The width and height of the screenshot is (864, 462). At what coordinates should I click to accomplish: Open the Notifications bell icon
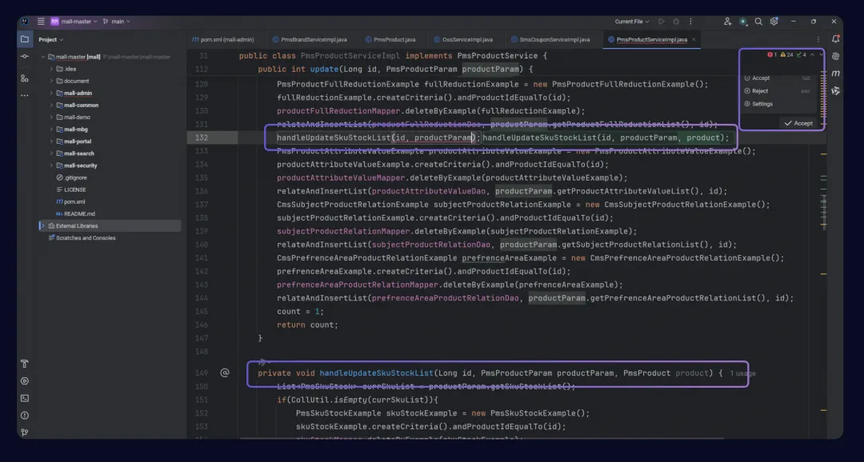pos(836,39)
